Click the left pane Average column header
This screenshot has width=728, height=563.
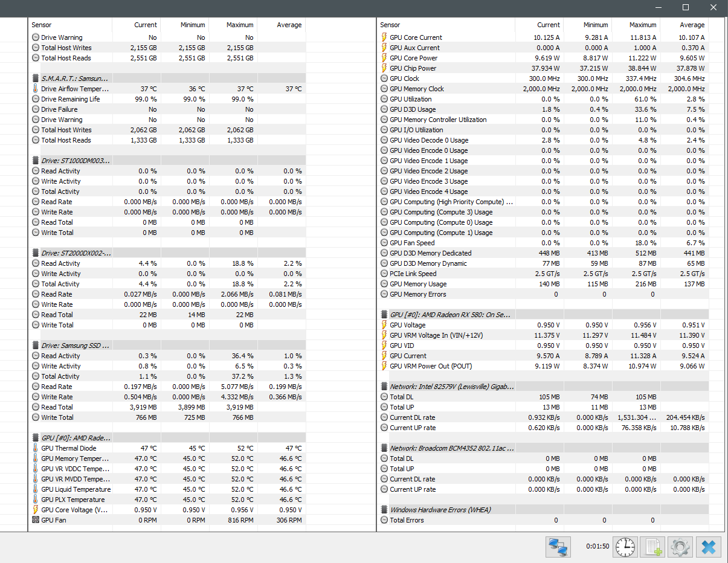click(x=281, y=25)
